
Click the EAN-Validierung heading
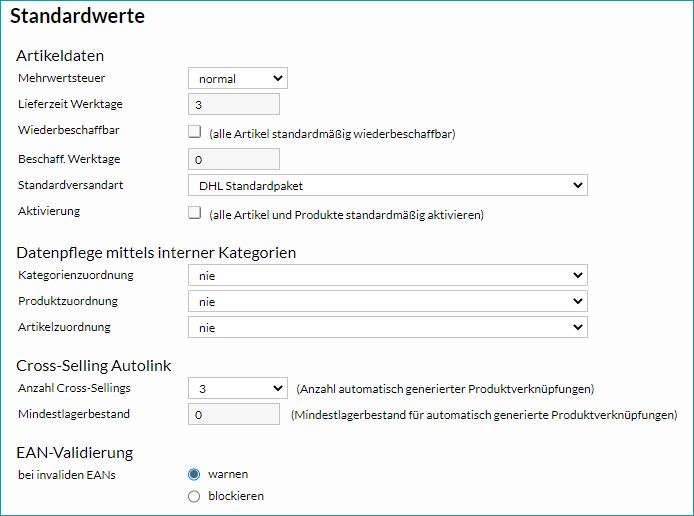75,453
